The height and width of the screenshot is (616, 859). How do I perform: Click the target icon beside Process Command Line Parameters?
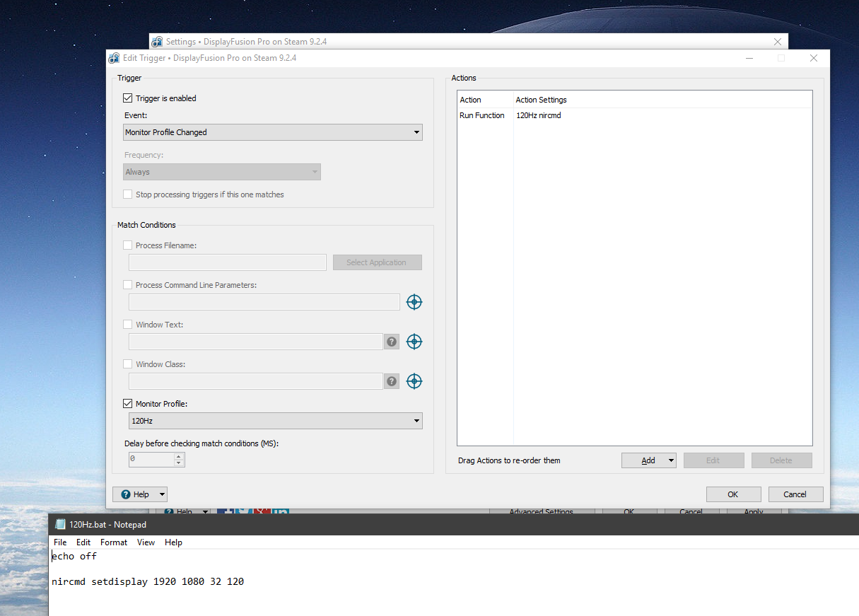(x=414, y=302)
